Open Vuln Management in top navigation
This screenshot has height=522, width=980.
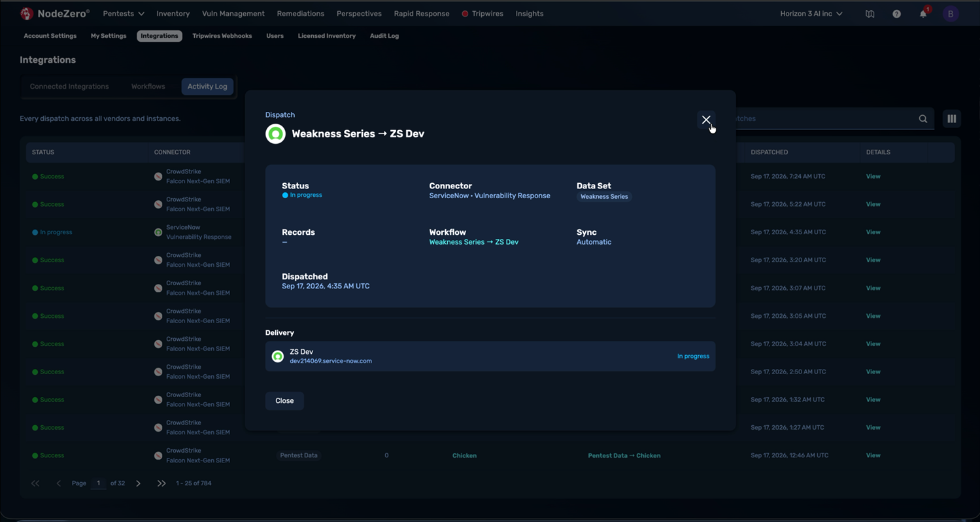click(x=233, y=14)
